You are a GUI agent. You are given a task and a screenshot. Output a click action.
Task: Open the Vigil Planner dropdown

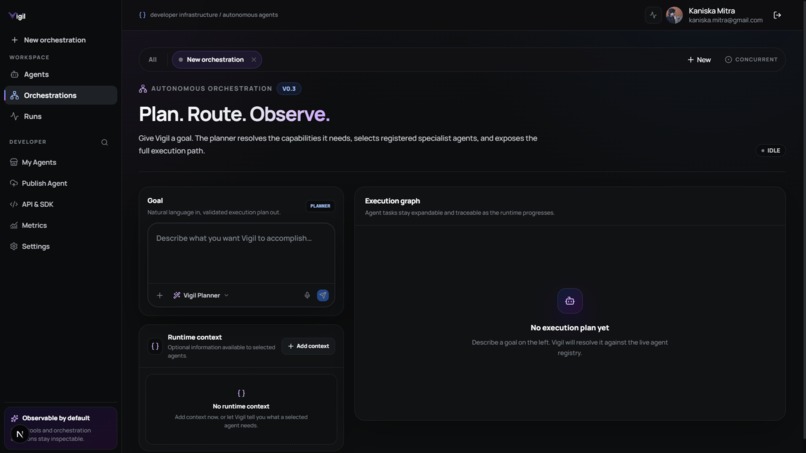pos(201,296)
